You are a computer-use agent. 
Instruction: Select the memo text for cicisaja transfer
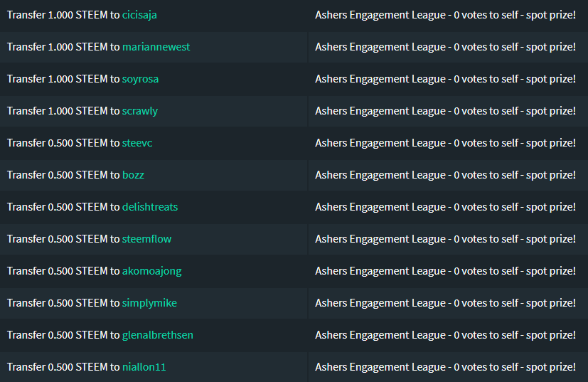(x=445, y=15)
